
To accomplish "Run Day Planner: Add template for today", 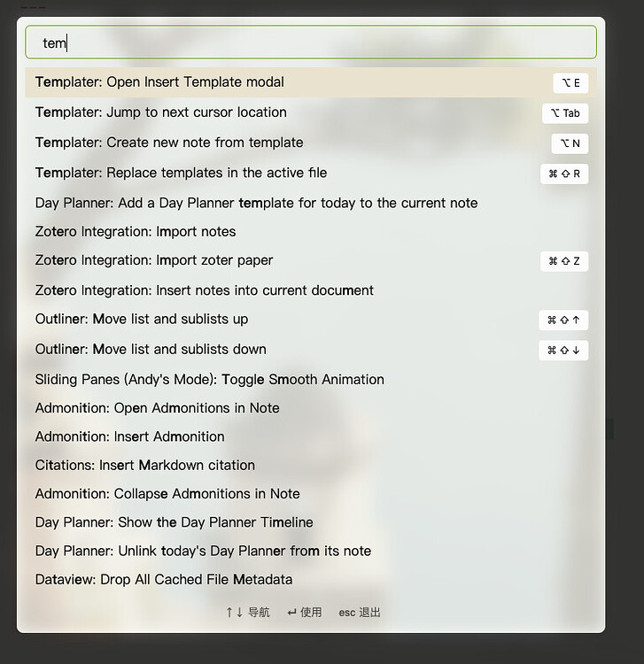I will click(256, 203).
